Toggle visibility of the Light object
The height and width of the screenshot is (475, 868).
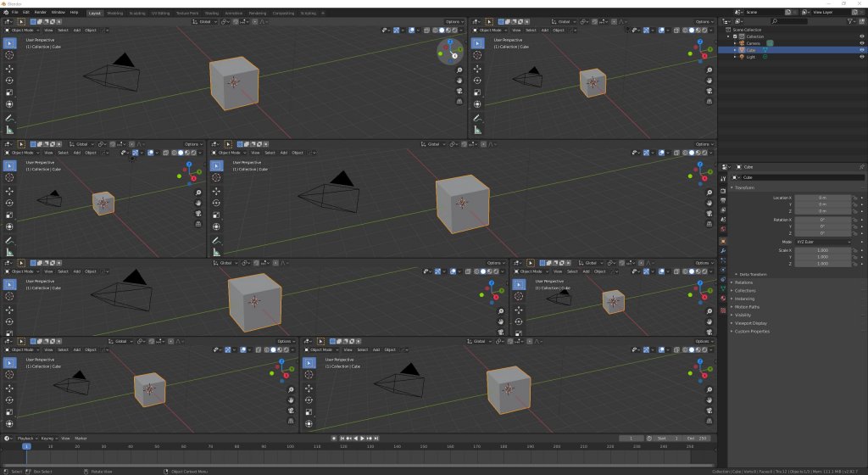(861, 57)
